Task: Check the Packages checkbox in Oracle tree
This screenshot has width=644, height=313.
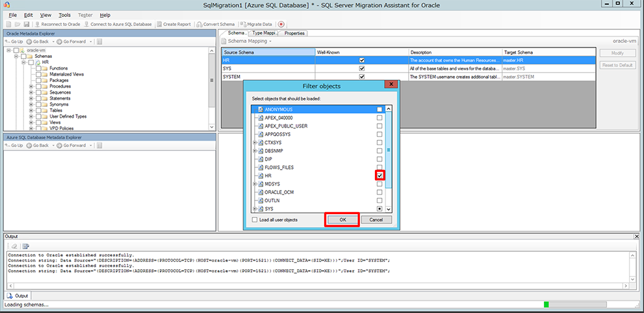Action: point(38,80)
